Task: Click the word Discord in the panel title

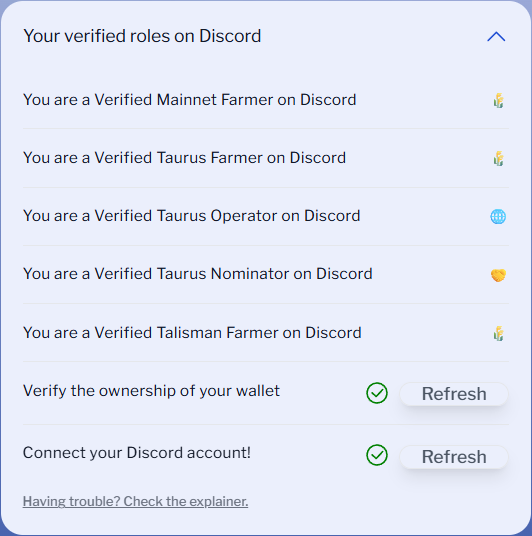Action: (230, 36)
